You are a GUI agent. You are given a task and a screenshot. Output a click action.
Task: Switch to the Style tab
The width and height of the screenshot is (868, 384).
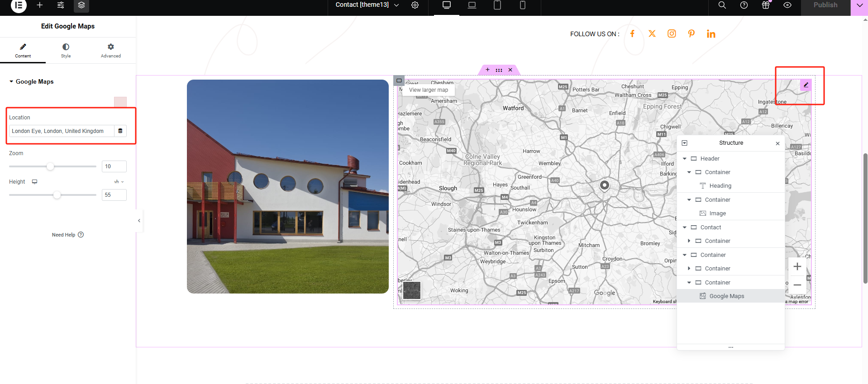click(66, 51)
